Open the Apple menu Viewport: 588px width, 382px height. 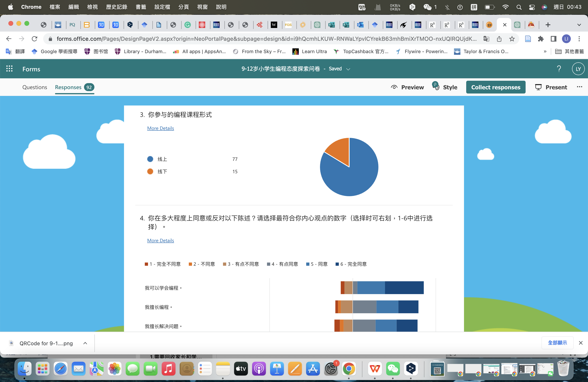pos(10,7)
